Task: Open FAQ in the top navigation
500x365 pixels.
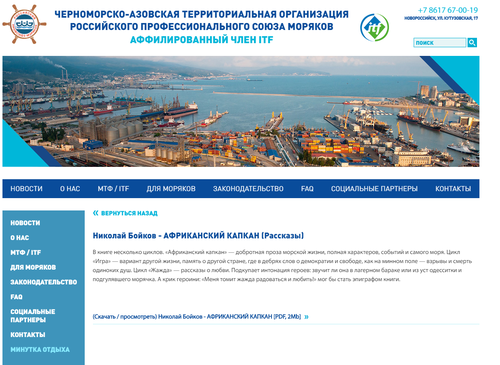Action: coord(307,189)
